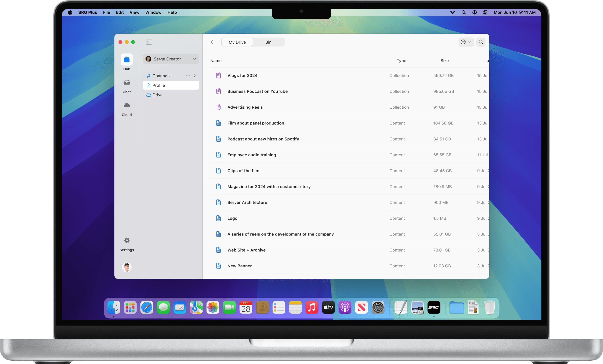
Task: Expand the Channels chevron
Action: pos(195,76)
